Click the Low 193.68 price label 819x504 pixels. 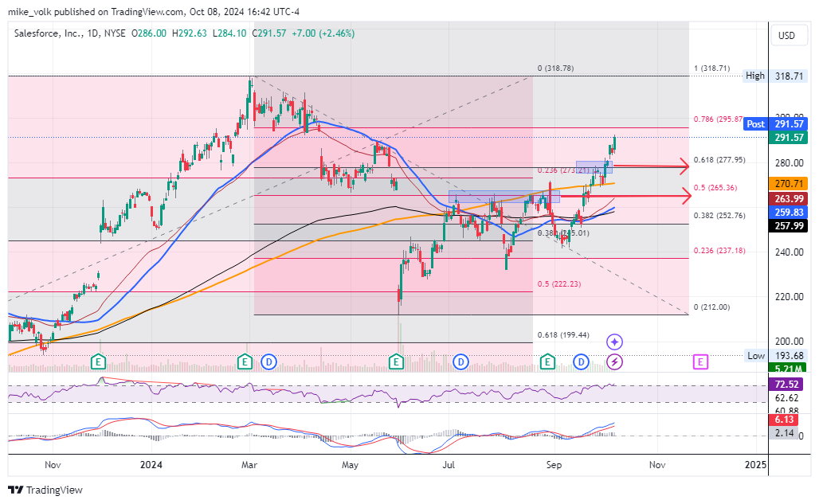pyautogui.click(x=775, y=356)
